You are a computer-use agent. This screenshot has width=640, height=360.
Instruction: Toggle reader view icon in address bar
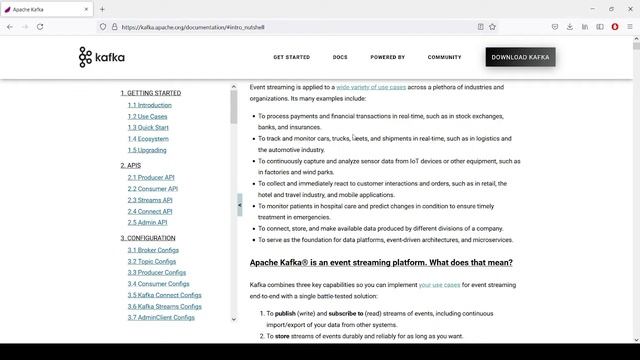click(x=480, y=27)
